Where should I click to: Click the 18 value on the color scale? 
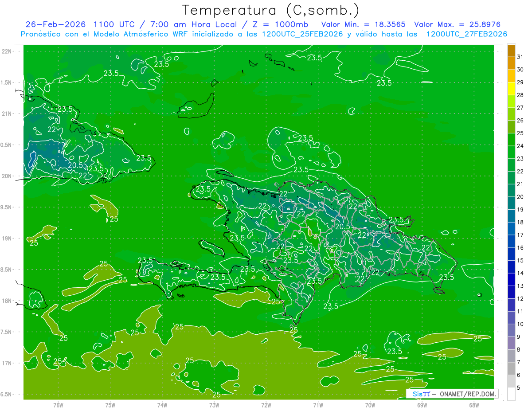pos(520,222)
